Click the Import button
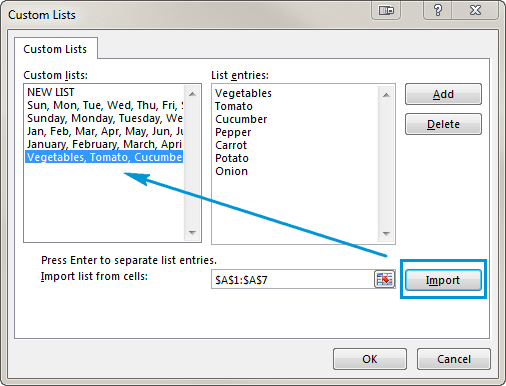This screenshot has height=386, width=506. pos(443,280)
